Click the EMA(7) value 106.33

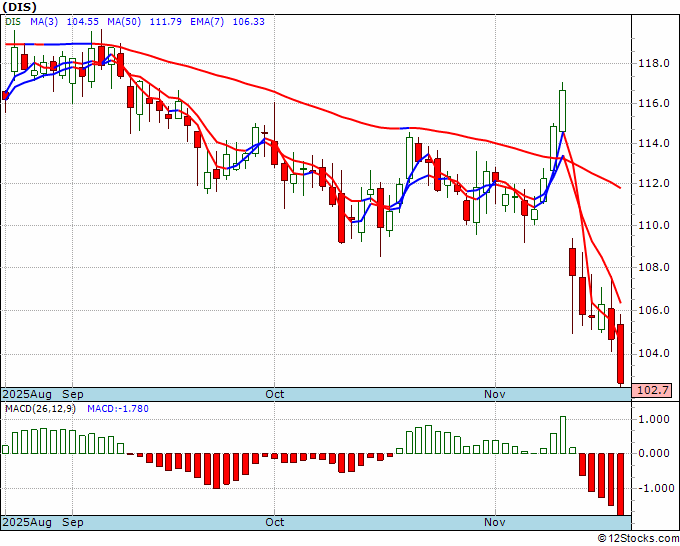pyautogui.click(x=248, y=22)
